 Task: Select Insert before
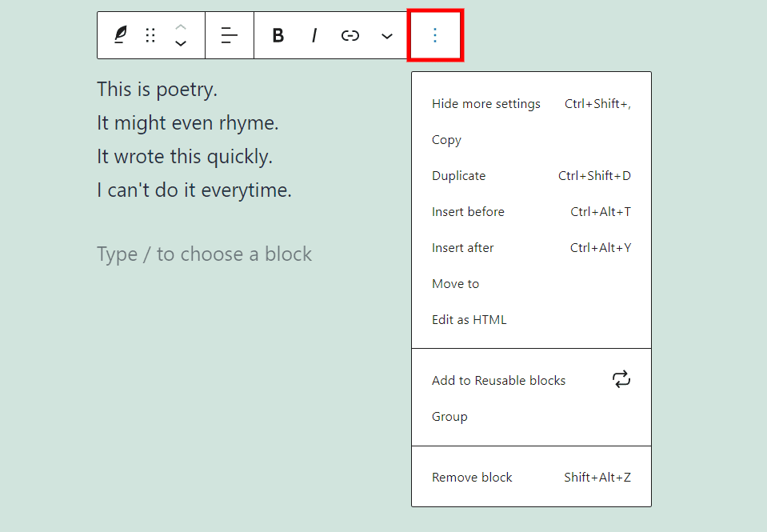pyautogui.click(x=468, y=211)
